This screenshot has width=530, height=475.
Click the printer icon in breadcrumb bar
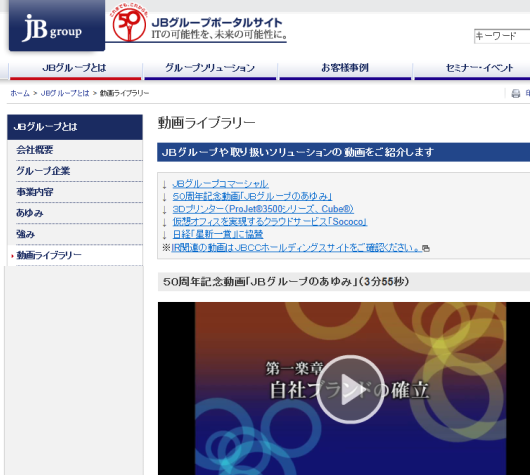515,93
